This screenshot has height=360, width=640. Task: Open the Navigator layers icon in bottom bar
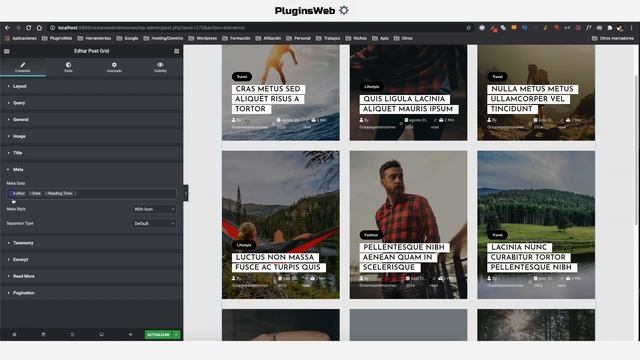[x=43, y=335]
